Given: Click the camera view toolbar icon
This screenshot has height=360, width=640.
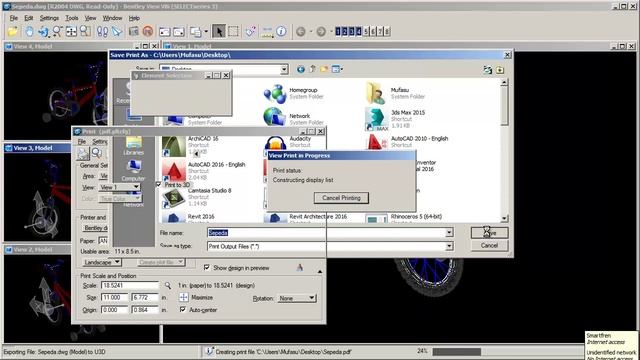Looking at the screenshot, I should point(133,31).
